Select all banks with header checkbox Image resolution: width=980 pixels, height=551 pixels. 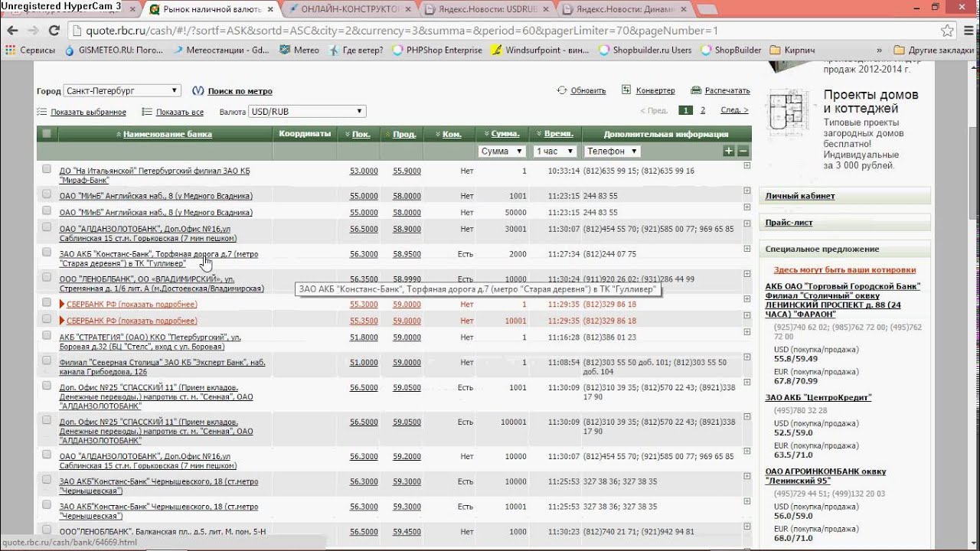47,133
